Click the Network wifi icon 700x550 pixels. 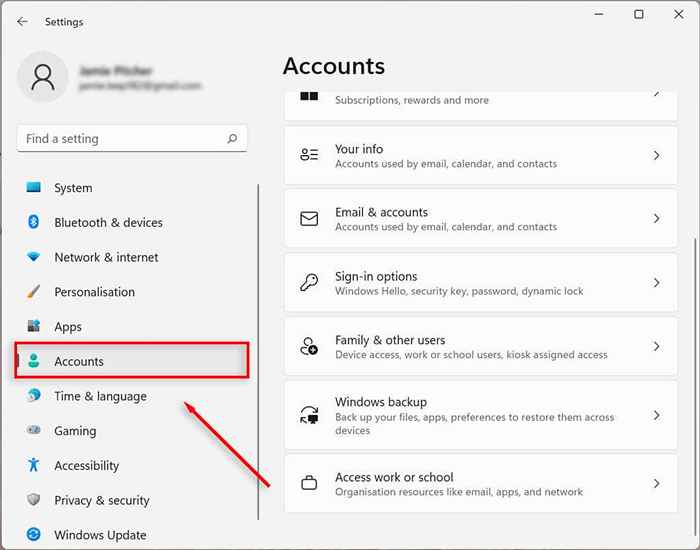coord(33,257)
